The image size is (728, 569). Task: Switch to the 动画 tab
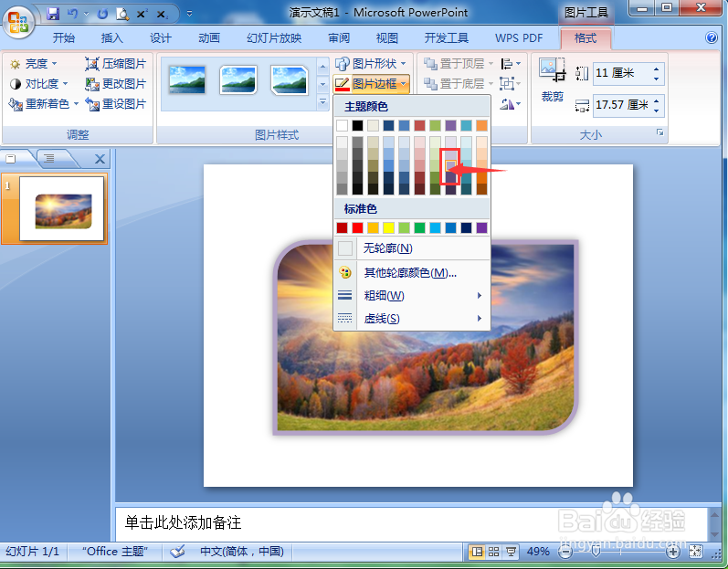coord(209,38)
